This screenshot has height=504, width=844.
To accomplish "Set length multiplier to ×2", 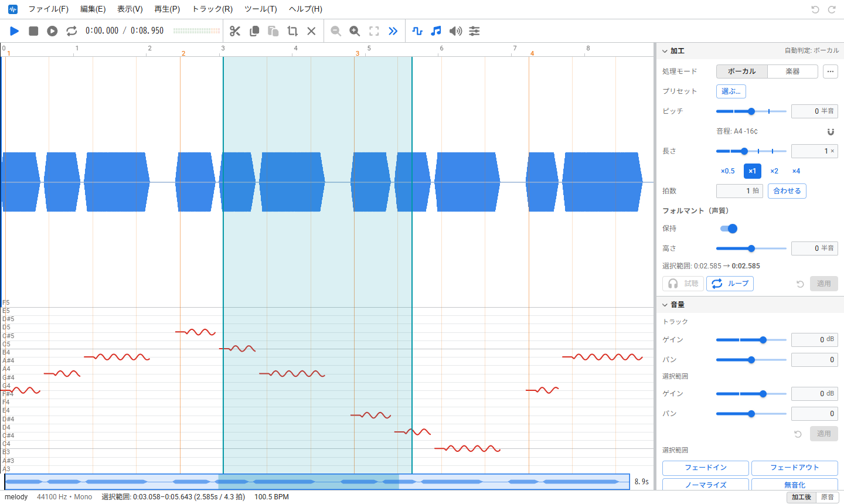I will point(774,171).
